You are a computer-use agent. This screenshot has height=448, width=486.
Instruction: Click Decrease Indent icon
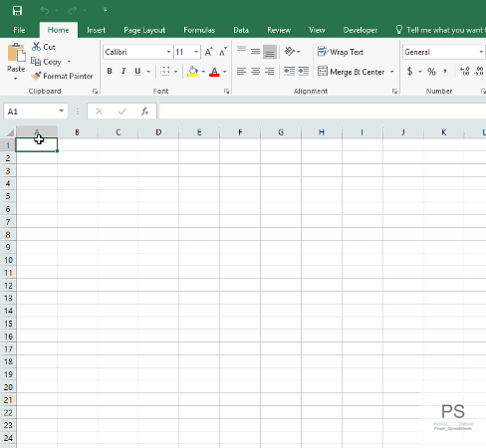pyautogui.click(x=290, y=71)
